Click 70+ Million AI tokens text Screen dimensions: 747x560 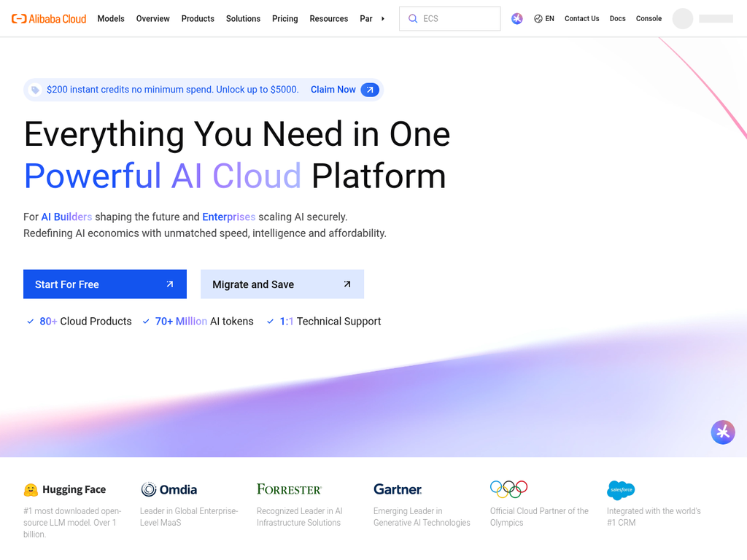204,322
